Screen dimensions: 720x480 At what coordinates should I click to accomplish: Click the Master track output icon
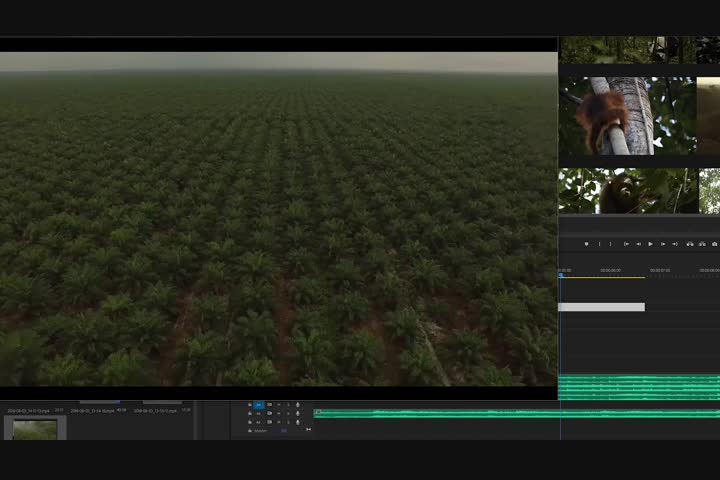point(308,430)
